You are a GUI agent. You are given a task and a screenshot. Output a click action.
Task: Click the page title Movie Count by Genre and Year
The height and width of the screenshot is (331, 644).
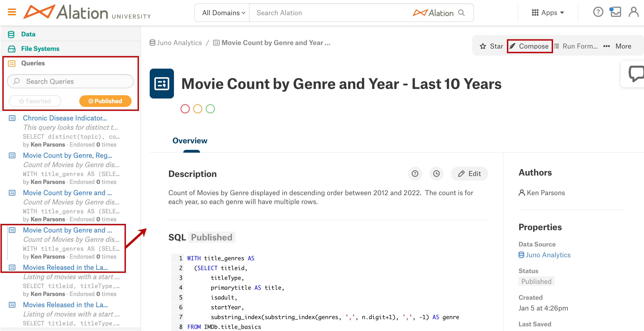(x=341, y=84)
